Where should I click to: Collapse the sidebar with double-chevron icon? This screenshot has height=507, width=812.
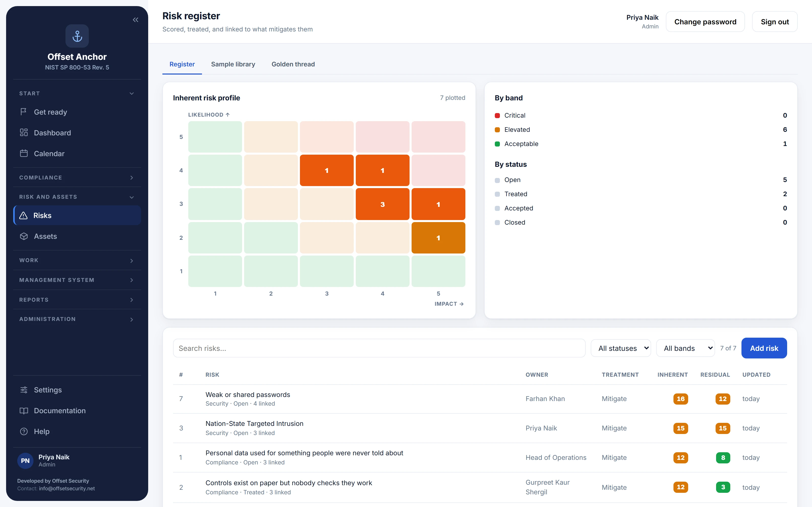point(136,20)
